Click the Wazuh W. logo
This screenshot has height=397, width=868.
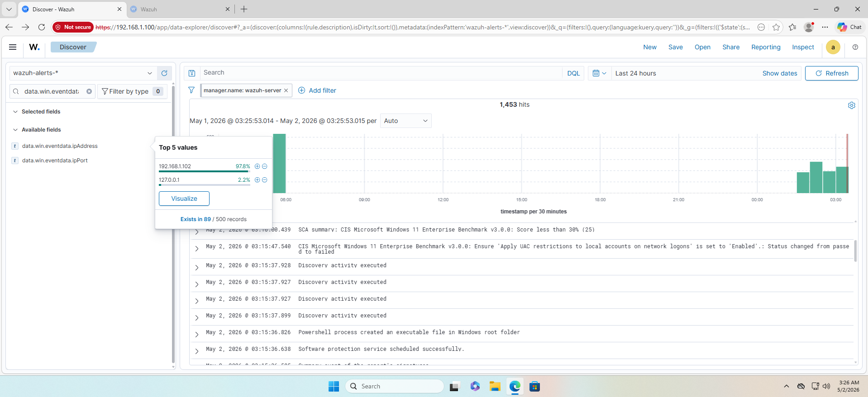[x=34, y=47]
